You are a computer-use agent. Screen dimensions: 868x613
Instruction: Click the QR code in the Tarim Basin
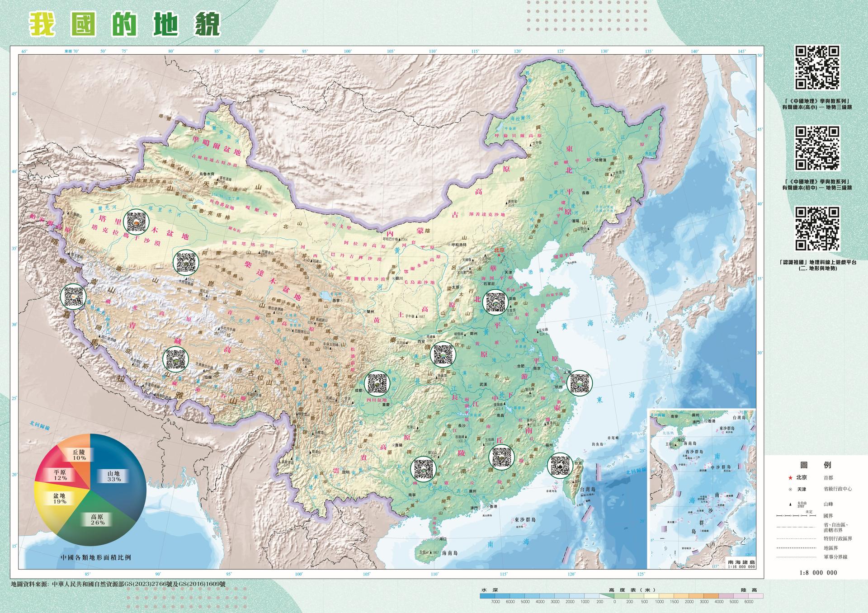click(137, 222)
